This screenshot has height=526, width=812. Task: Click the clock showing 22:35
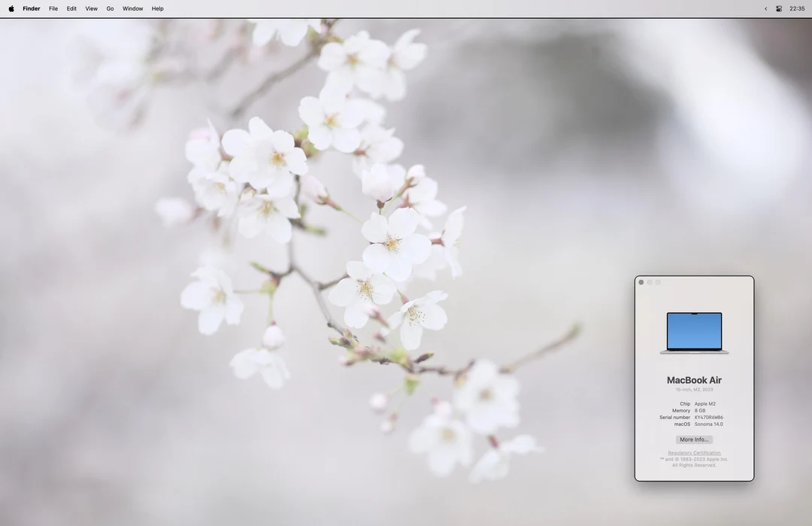(796, 8)
